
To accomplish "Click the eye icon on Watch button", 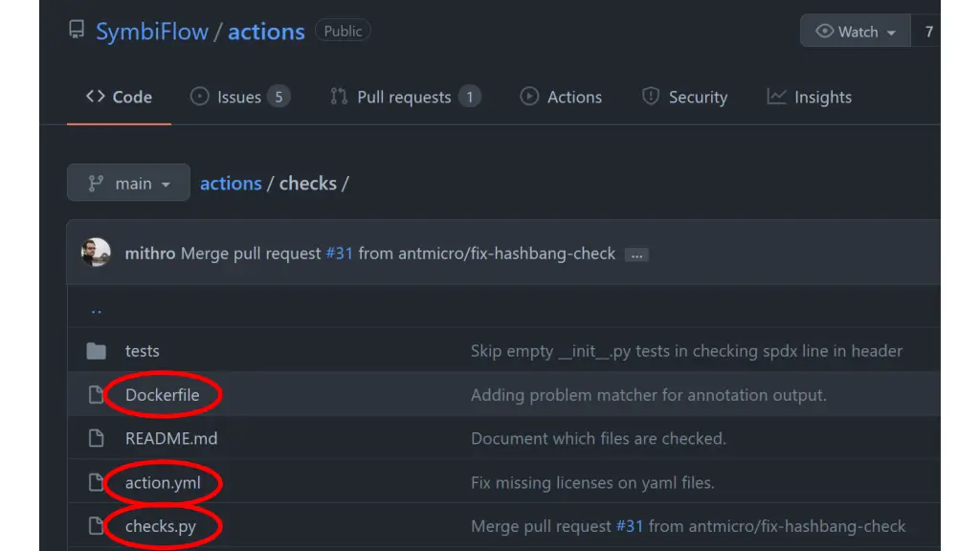I will (x=824, y=31).
